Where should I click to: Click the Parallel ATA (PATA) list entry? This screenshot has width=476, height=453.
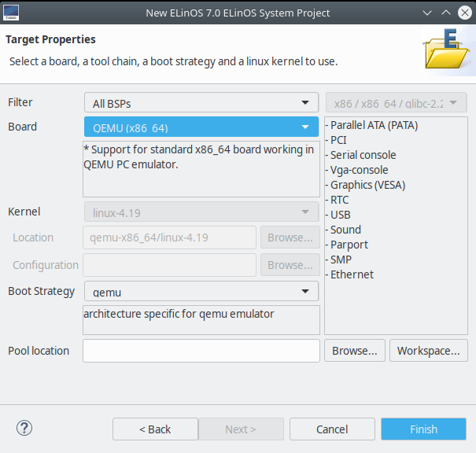click(374, 125)
